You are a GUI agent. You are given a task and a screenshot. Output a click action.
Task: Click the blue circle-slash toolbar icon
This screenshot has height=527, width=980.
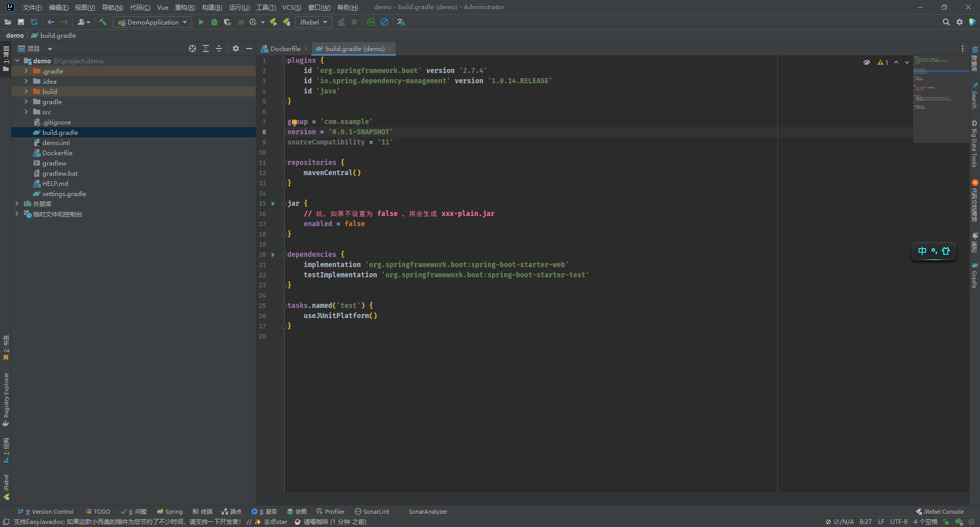(x=384, y=22)
